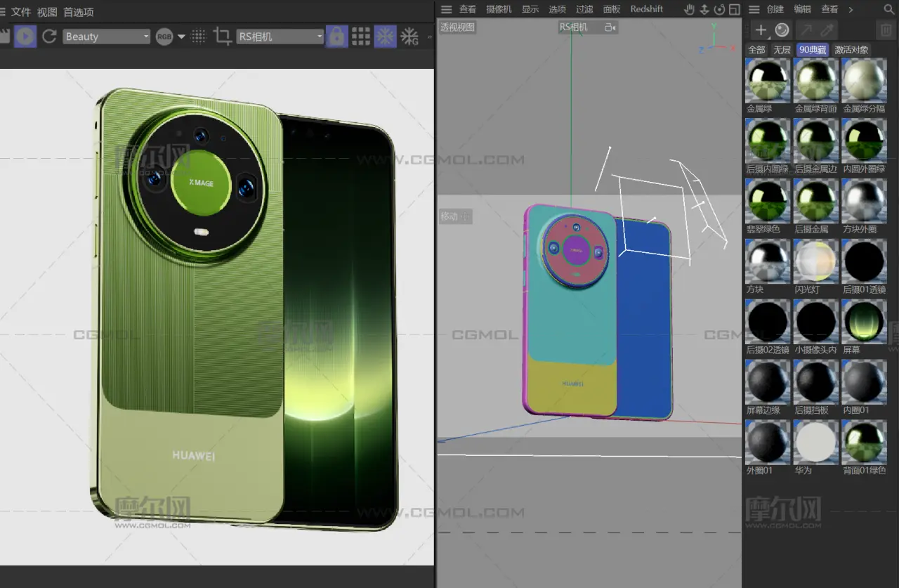Open the Beauty AOV dropdown
The height and width of the screenshot is (588, 899).
click(107, 37)
